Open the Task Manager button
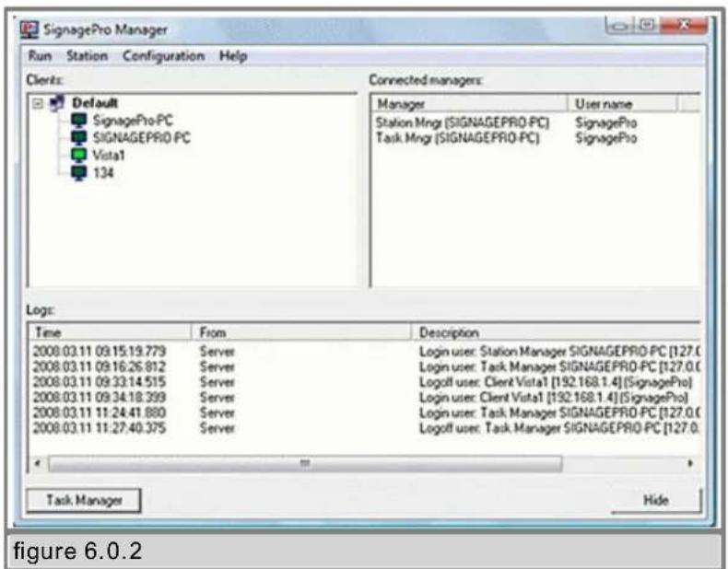Image resolution: width=728 pixels, height=569 pixels. pyautogui.click(x=84, y=500)
